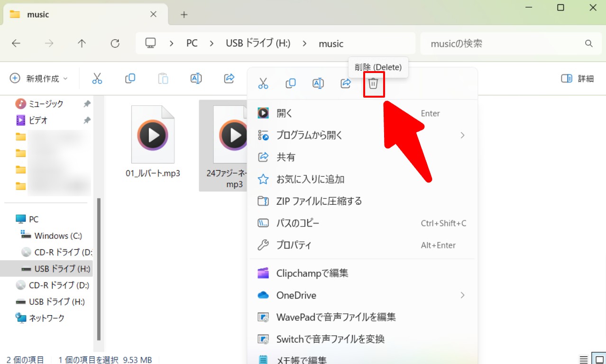
Task: Expand chevron before music in breadcrumb
Action: click(x=304, y=44)
